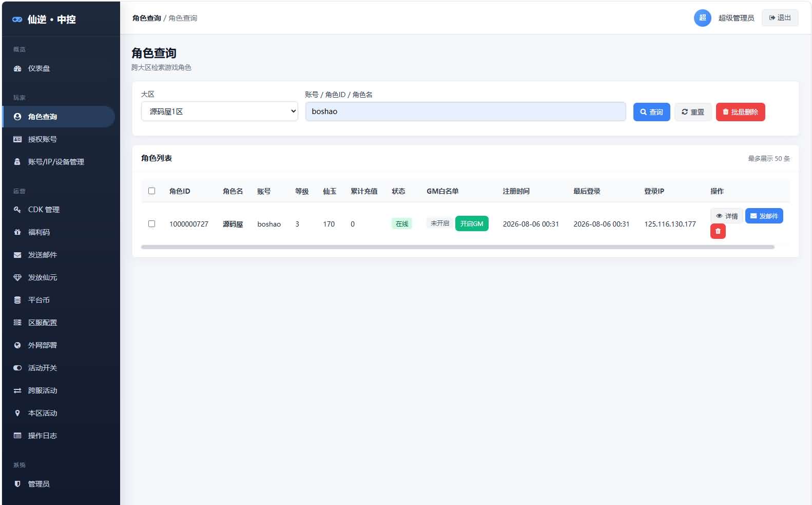The width and height of the screenshot is (812, 505).
Task: Click the role ID 1000000727 cell
Action: [189, 224]
